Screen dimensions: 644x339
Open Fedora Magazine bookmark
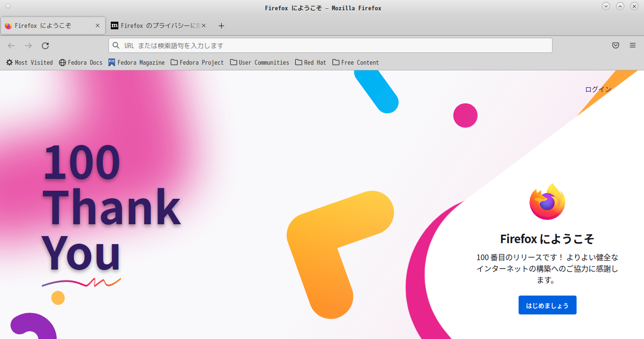point(137,62)
